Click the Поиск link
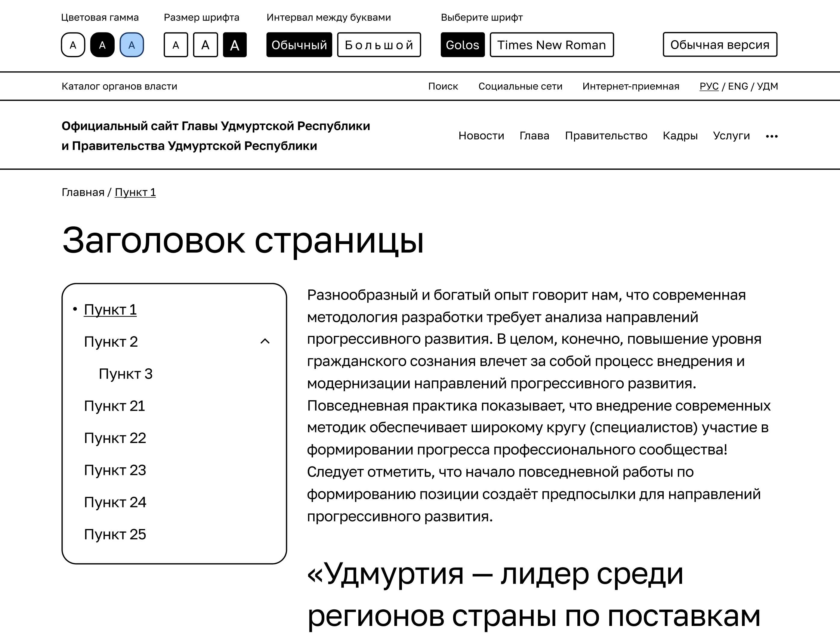840x641 pixels. (443, 86)
